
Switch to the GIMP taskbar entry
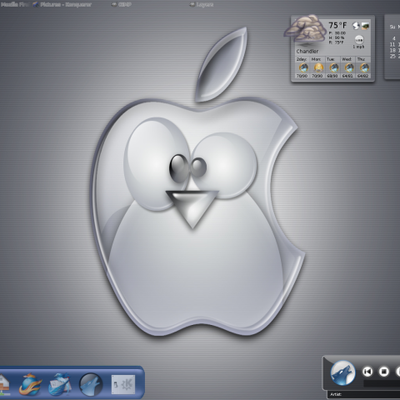[x=122, y=5]
